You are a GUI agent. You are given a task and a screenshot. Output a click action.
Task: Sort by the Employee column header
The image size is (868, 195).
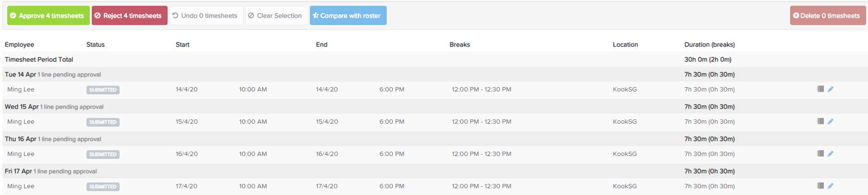19,45
